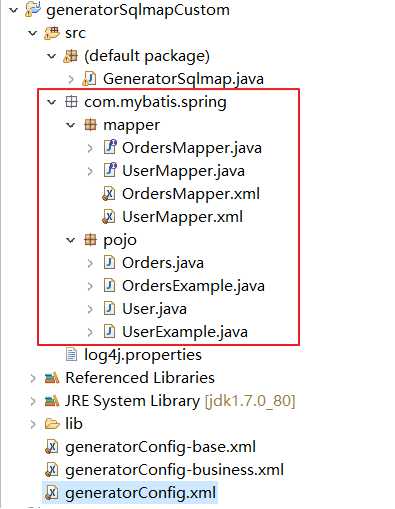Click the default package icon
The image size is (395, 509).
point(71,56)
